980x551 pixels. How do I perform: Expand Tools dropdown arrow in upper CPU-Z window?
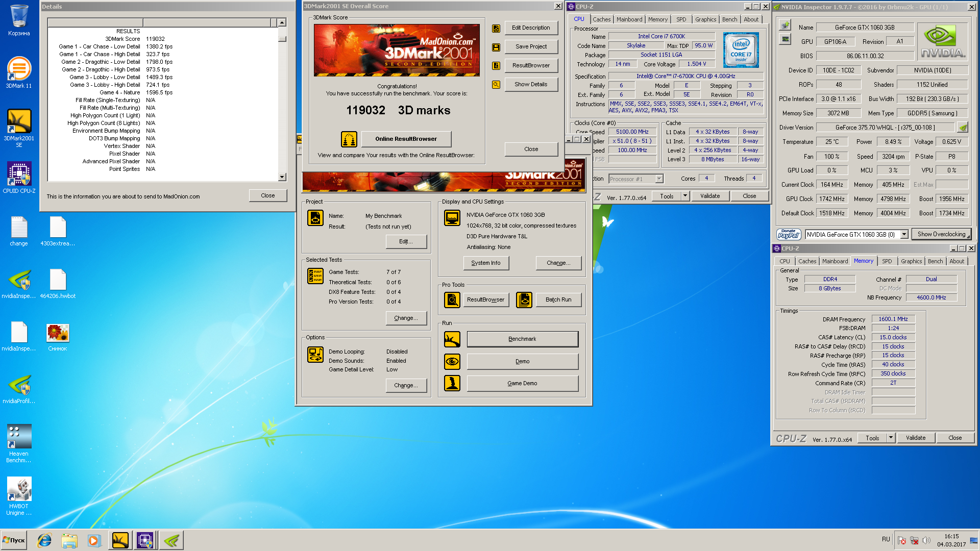(x=685, y=196)
